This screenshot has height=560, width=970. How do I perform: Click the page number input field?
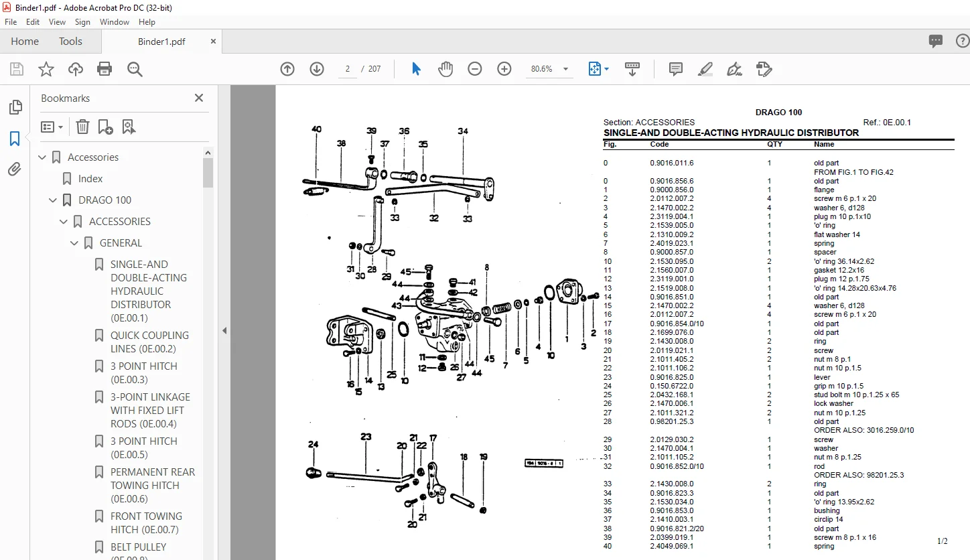(348, 69)
